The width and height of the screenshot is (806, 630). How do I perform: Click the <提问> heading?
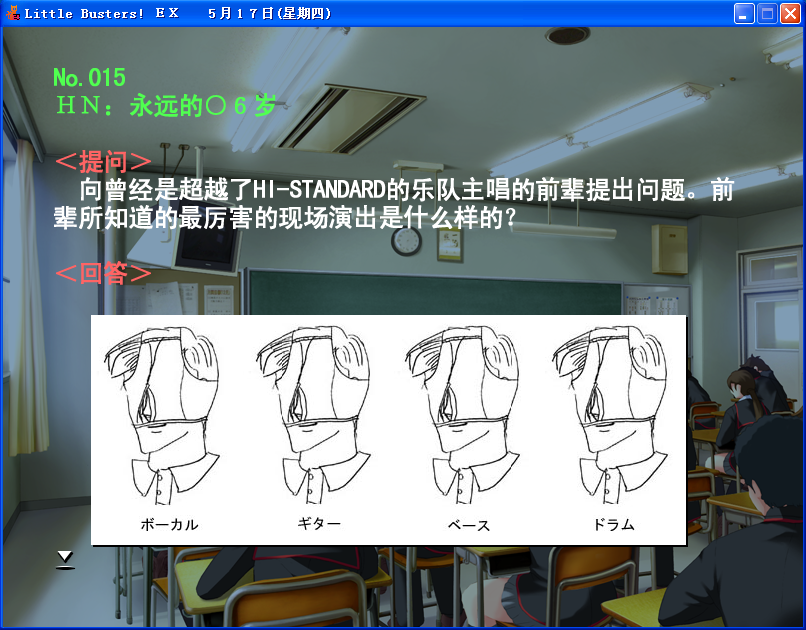click(x=103, y=161)
